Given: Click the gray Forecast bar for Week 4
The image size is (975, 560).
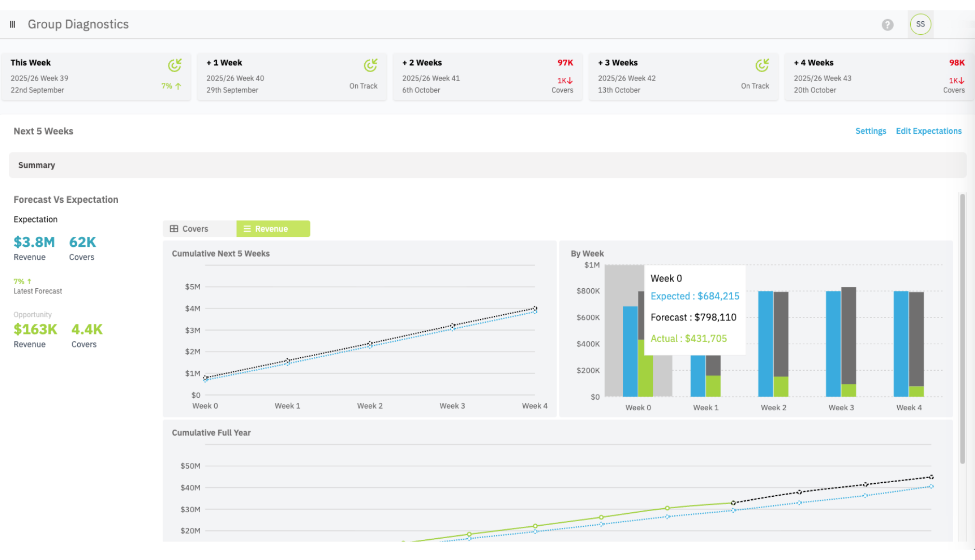Looking at the screenshot, I should click(916, 337).
